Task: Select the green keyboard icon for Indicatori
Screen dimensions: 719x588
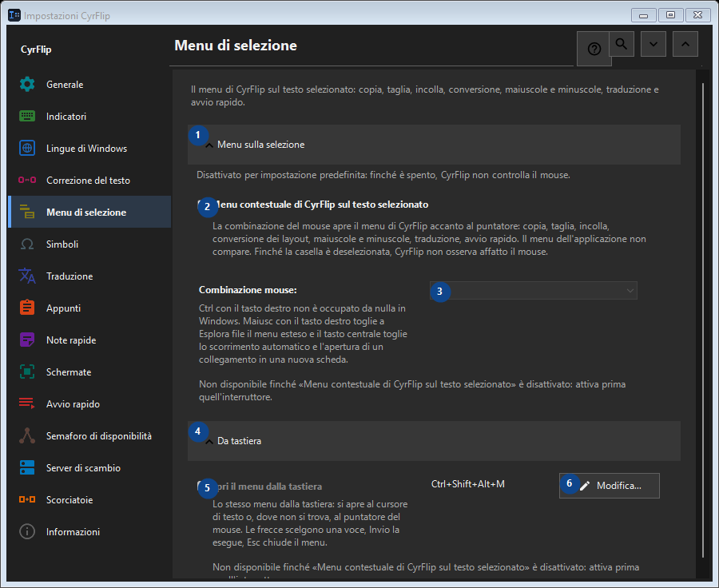Action: pyautogui.click(x=27, y=117)
